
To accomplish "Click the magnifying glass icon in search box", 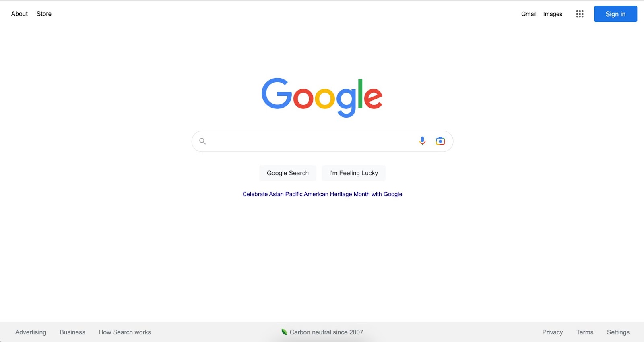I will click(202, 141).
